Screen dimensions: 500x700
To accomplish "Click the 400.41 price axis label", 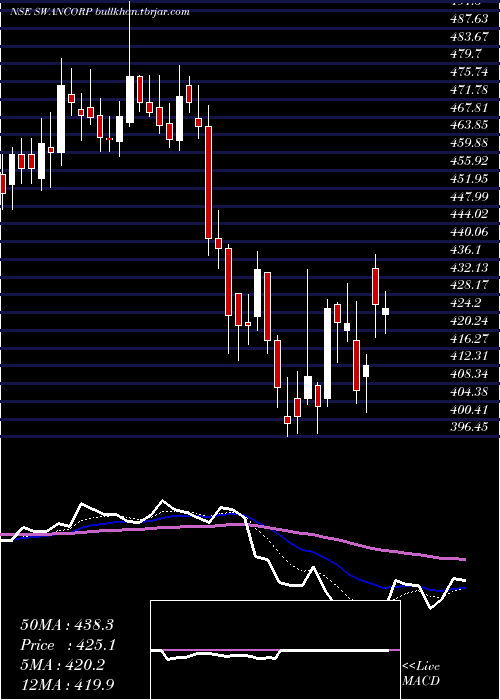I will 469,409.
